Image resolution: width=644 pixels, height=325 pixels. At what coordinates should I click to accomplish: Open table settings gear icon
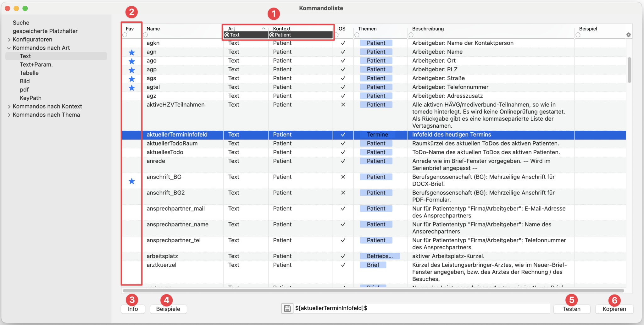pos(628,35)
